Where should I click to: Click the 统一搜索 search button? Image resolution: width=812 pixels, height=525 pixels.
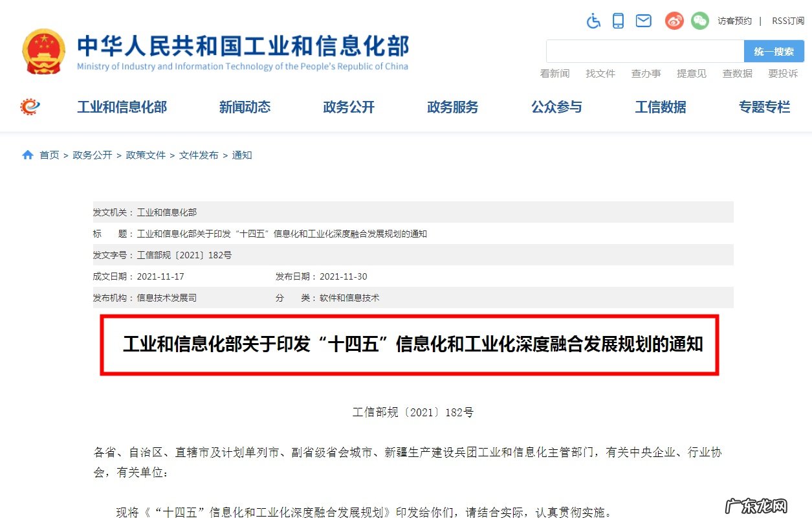774,51
